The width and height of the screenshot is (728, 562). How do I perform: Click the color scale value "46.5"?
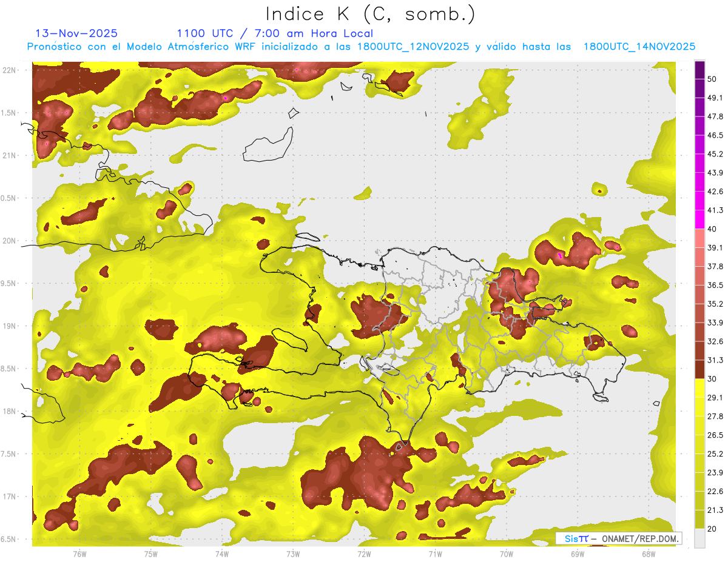click(x=715, y=135)
